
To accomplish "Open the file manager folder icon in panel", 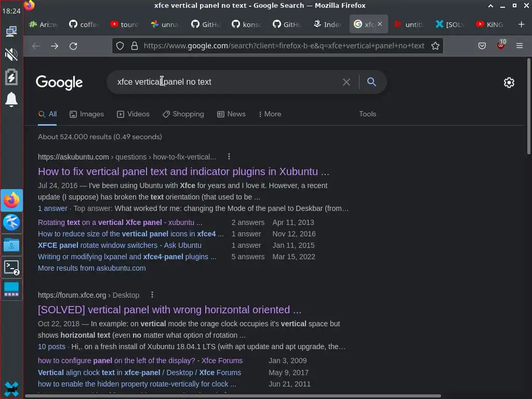I will [x=11, y=245].
